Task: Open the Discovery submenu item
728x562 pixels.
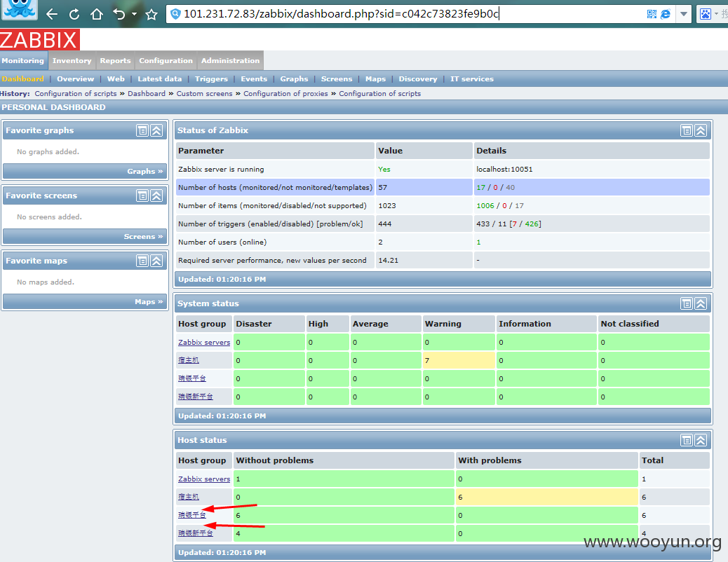Action: 418,79
